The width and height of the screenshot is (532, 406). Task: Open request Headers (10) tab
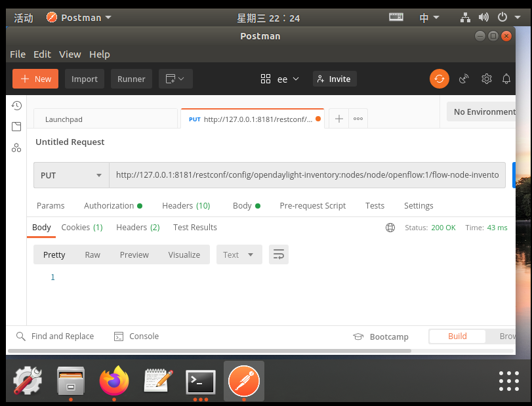[x=186, y=205]
